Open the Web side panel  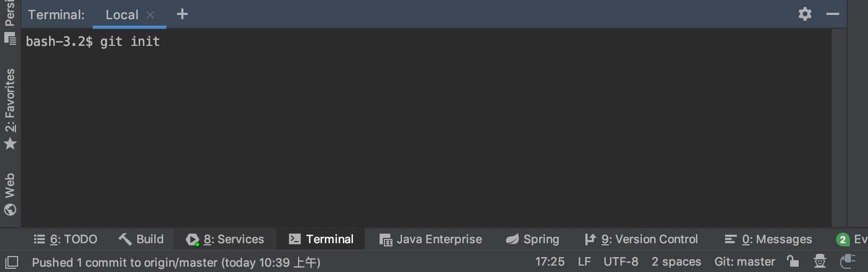pyautogui.click(x=10, y=194)
